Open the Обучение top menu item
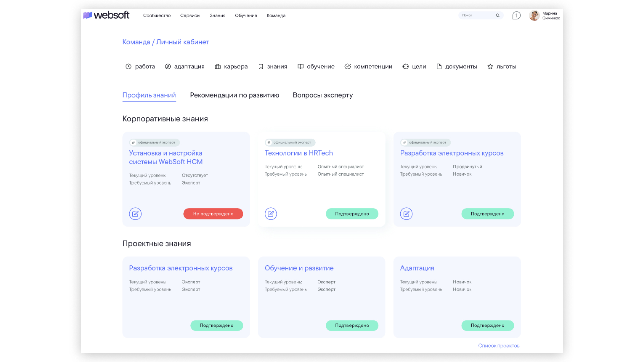 pyautogui.click(x=246, y=15)
